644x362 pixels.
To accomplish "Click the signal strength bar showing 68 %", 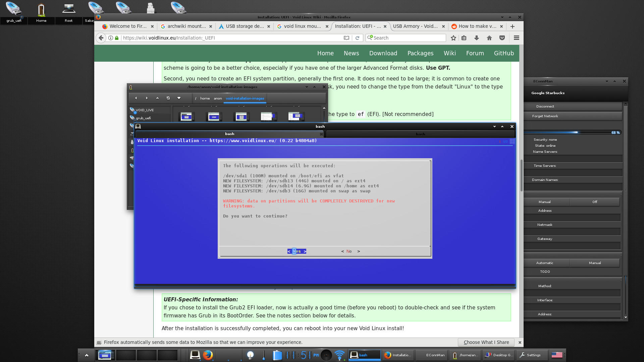I will click(x=573, y=133).
